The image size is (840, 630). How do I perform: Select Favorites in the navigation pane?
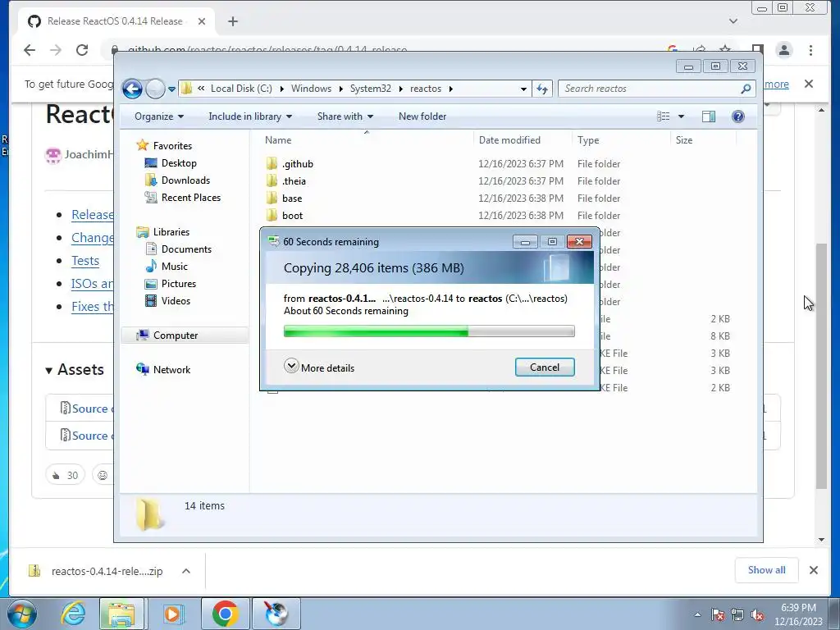[172, 146]
